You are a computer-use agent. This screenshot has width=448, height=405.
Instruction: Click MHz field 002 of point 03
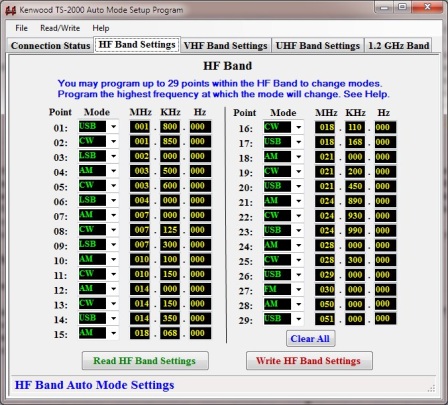tap(140, 156)
